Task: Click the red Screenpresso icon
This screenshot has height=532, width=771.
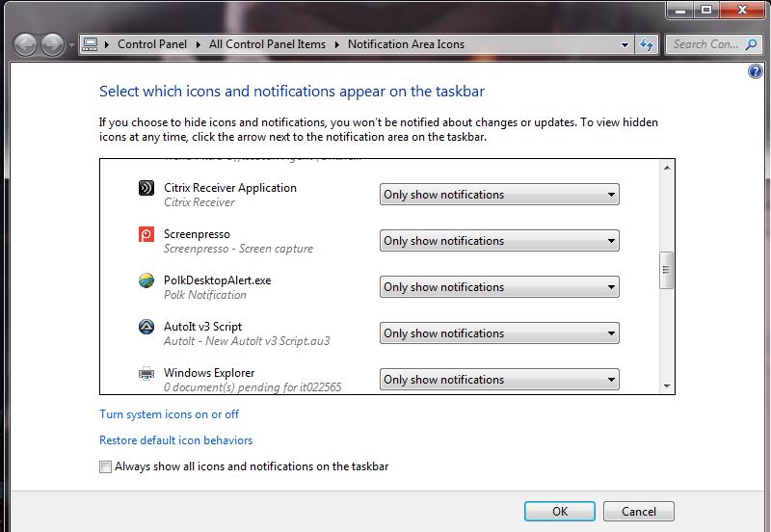Action: (x=146, y=234)
